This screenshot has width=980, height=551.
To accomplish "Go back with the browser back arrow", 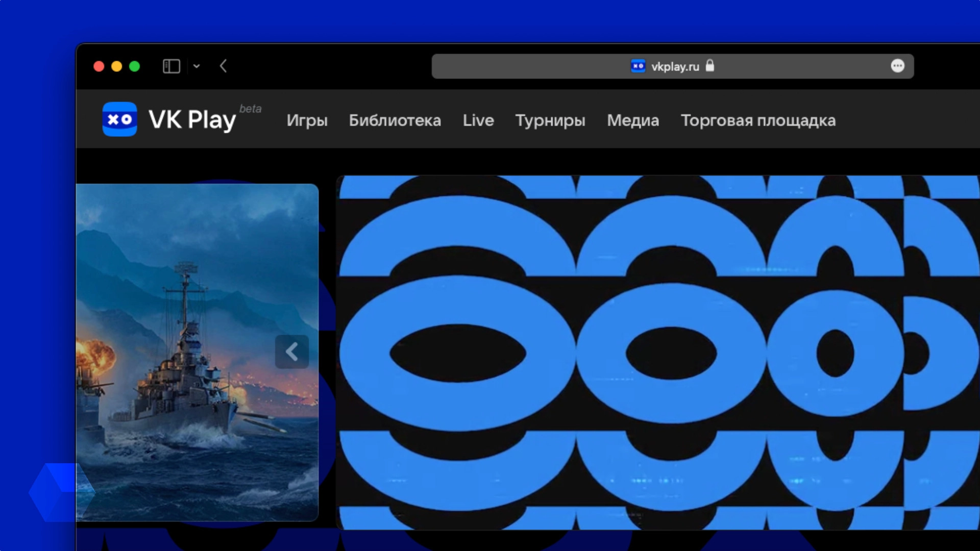I will [x=223, y=66].
